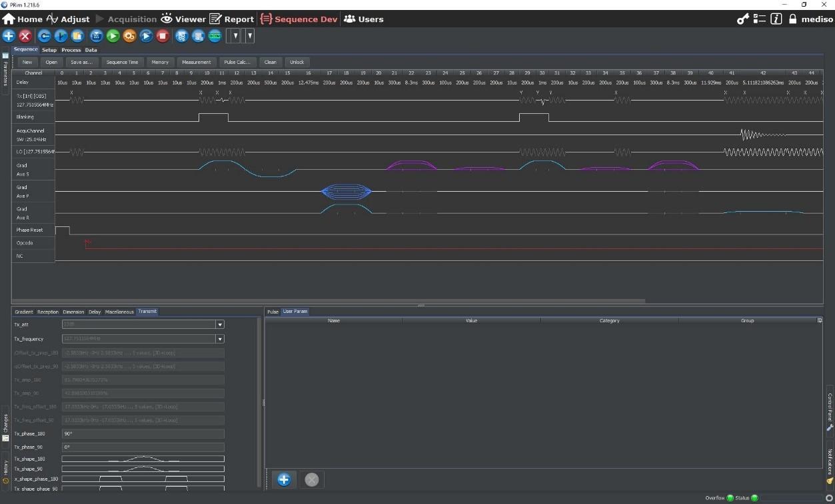
Task: Click the Sequence Time button
Action: pos(123,62)
